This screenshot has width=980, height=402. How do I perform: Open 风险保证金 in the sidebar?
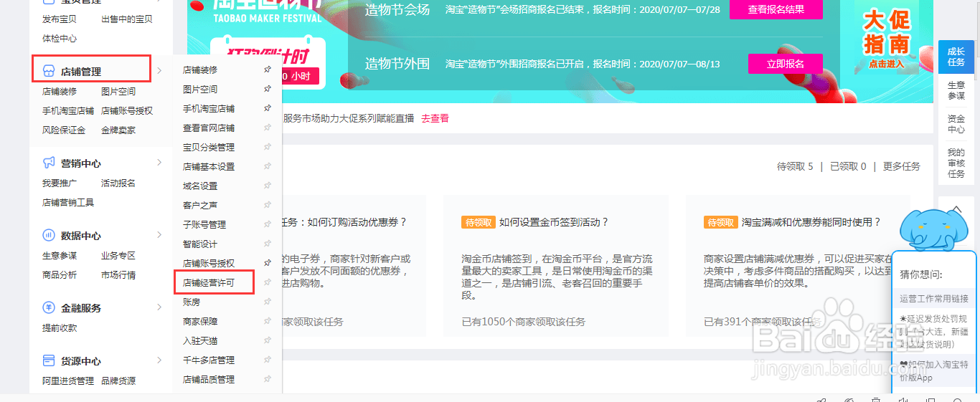(x=64, y=130)
